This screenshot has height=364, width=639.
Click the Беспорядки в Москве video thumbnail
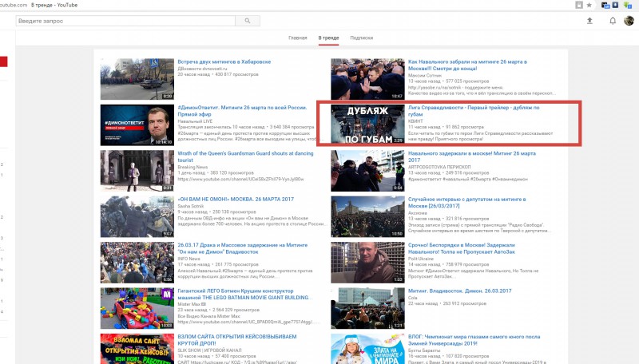tap(367, 263)
